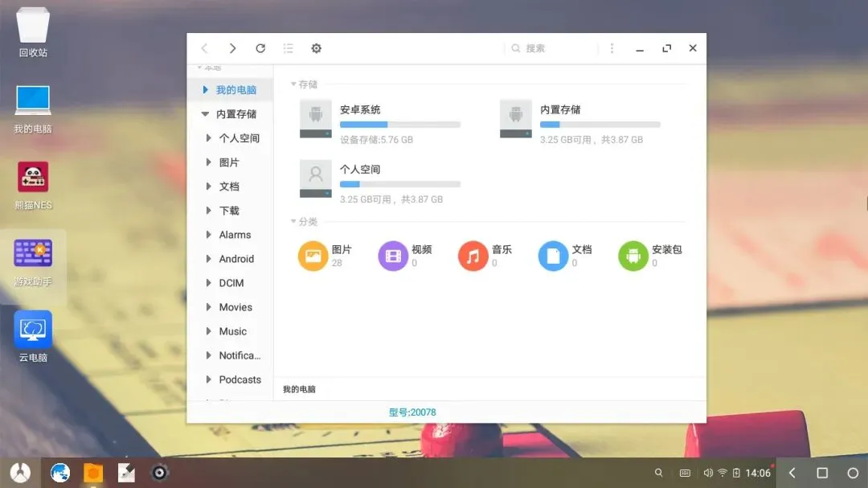Open volume control in tray
The image size is (868, 488).
[707, 473]
